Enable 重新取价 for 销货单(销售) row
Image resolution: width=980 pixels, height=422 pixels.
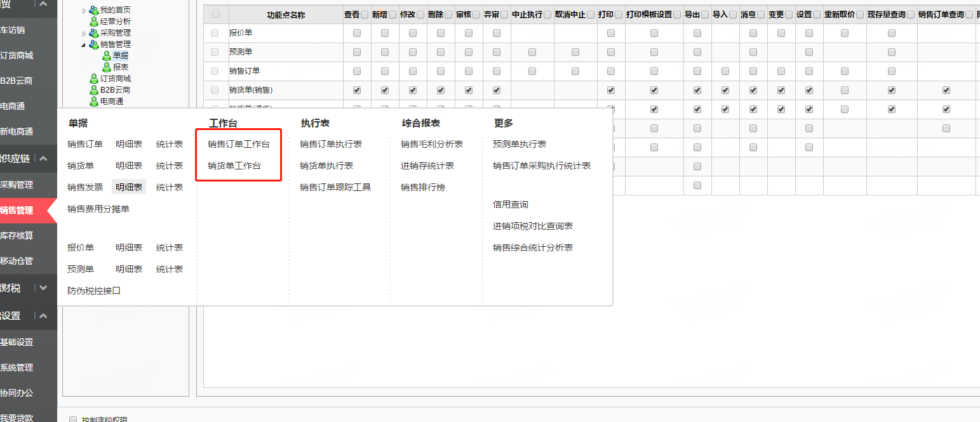click(845, 90)
